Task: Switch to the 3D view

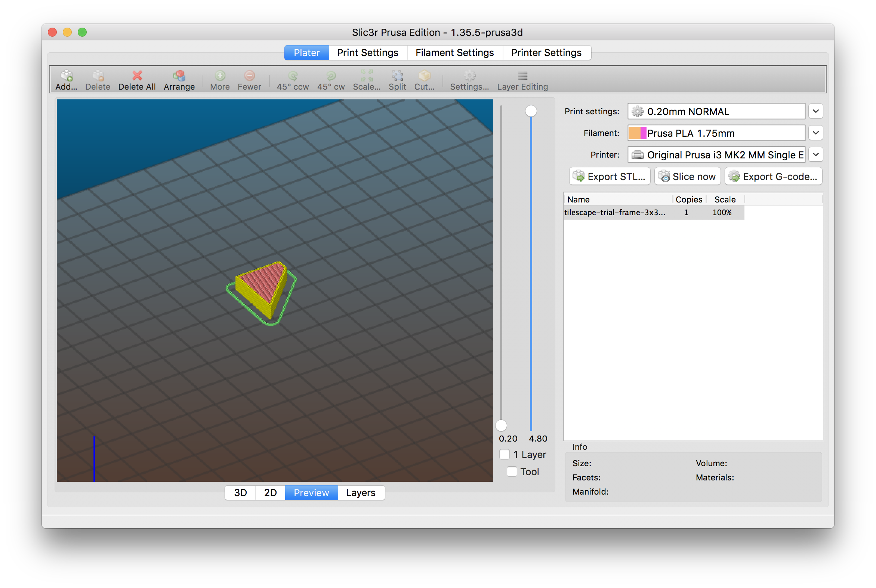Action: 240,493
